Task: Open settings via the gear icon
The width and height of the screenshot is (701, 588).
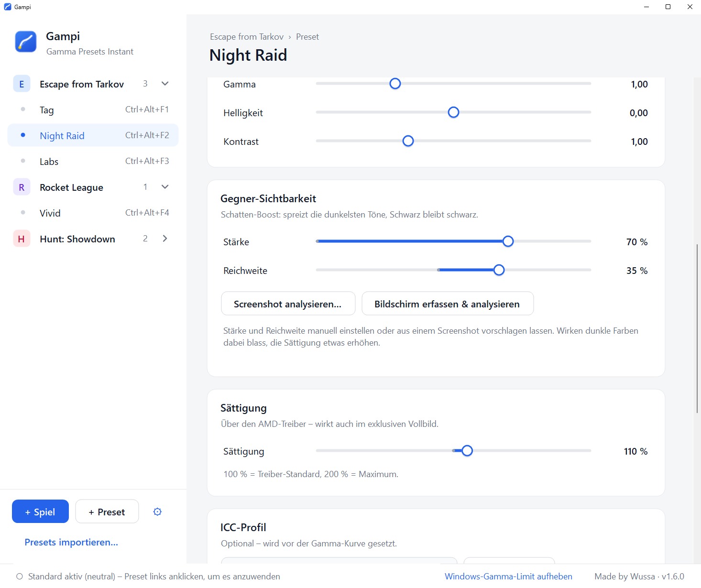Action: click(157, 512)
